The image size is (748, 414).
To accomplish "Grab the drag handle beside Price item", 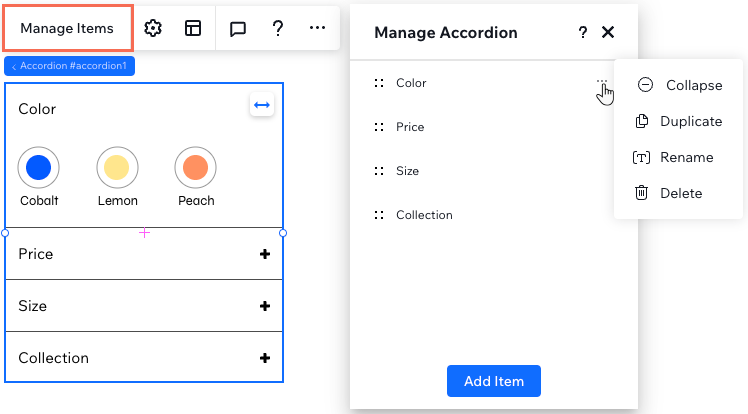I will (379, 127).
